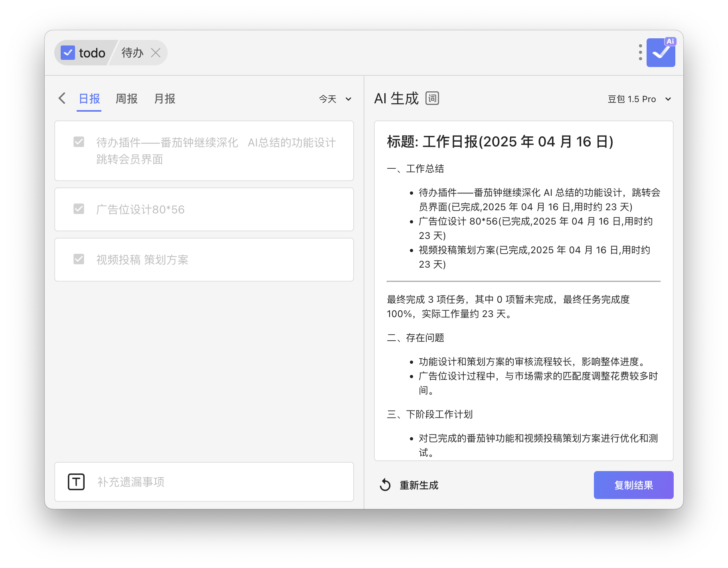Select the 待办插件——番茄钟继续深化 task text
The image size is (728, 568).
216,151
